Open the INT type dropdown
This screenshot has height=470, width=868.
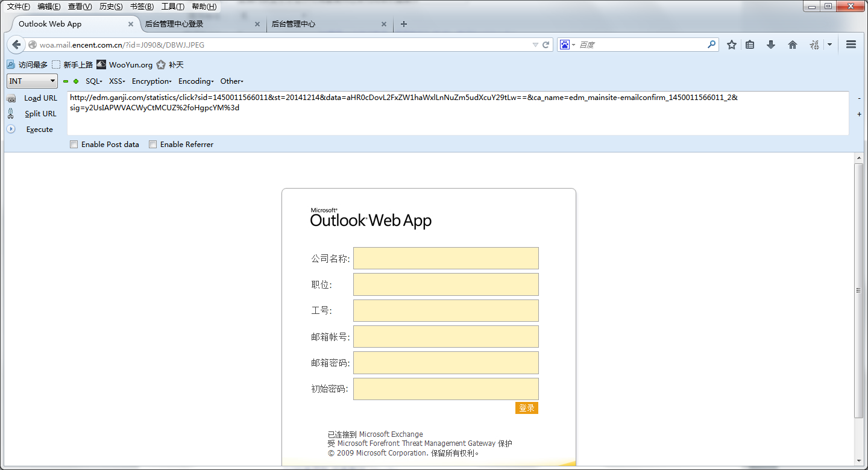pos(32,81)
